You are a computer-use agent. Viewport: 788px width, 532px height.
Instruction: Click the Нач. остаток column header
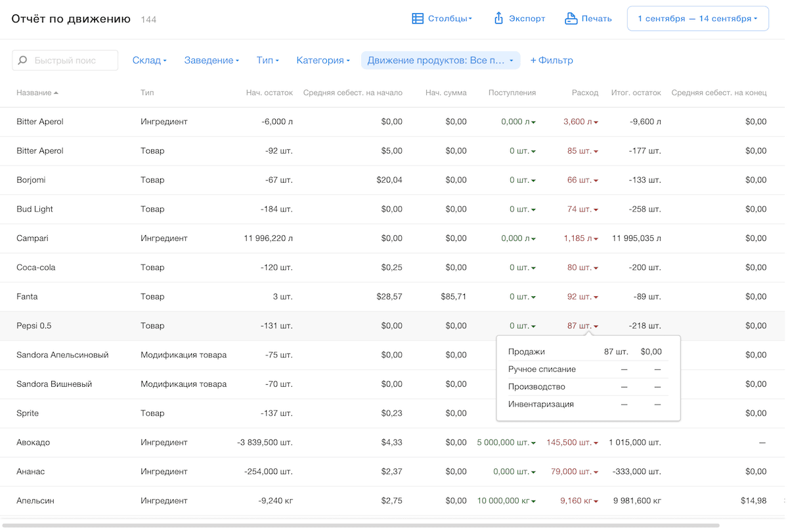[269, 93]
